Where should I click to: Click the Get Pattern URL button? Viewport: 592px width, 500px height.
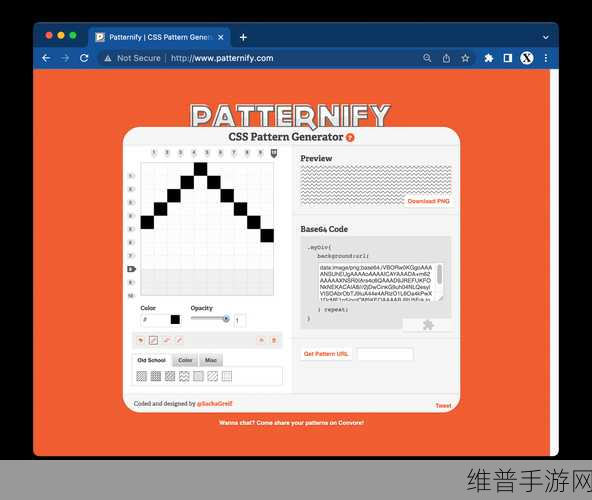tap(326, 354)
